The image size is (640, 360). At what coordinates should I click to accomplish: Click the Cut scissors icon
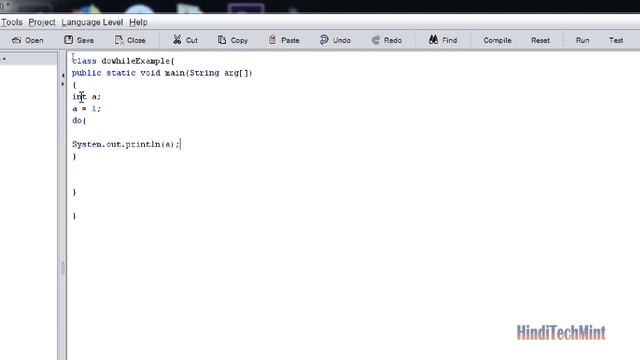tap(177, 40)
